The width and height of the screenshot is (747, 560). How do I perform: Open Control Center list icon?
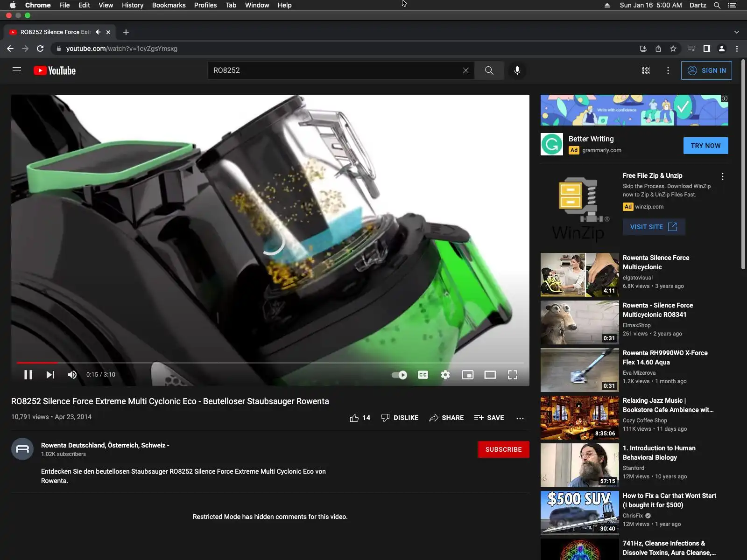point(732,5)
